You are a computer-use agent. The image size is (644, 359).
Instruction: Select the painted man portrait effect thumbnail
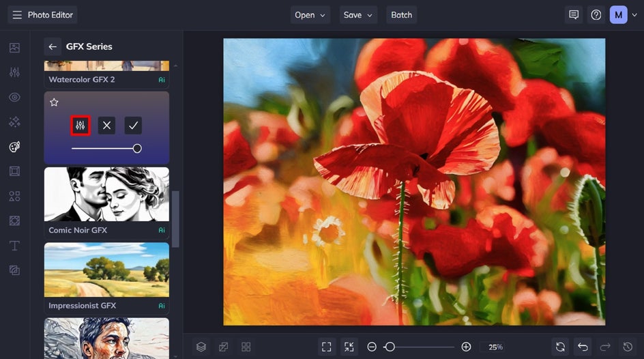[106, 338]
